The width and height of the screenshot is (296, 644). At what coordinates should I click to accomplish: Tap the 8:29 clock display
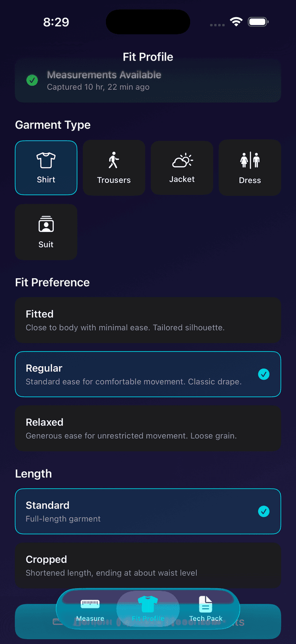(56, 22)
